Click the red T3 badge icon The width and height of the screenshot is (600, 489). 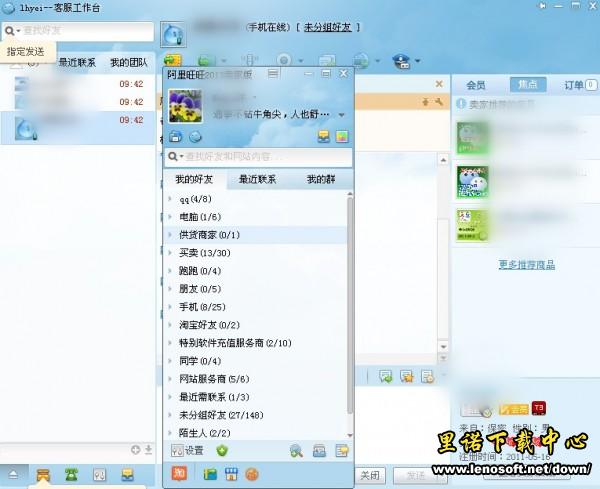point(539,408)
